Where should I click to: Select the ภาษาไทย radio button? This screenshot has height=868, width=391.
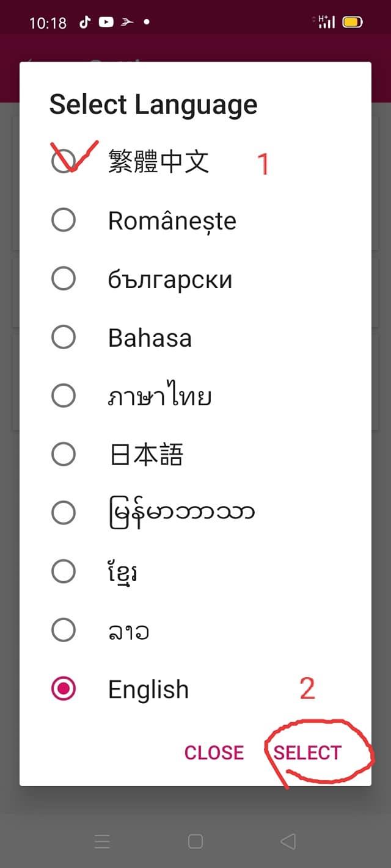(x=64, y=396)
